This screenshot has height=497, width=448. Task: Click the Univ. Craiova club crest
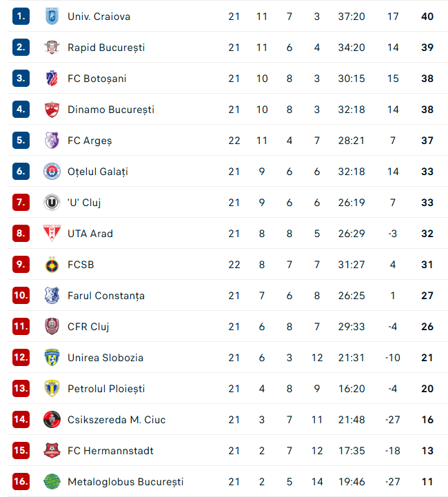[x=52, y=17]
